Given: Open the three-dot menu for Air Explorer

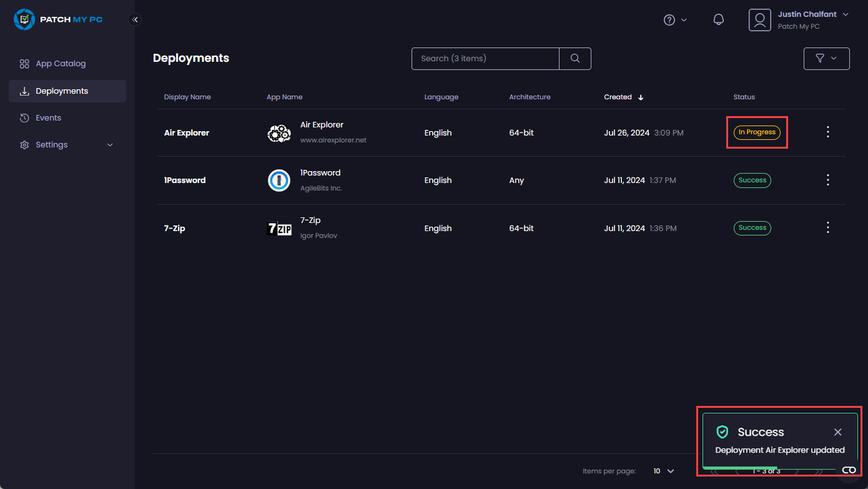Looking at the screenshot, I should (x=827, y=132).
